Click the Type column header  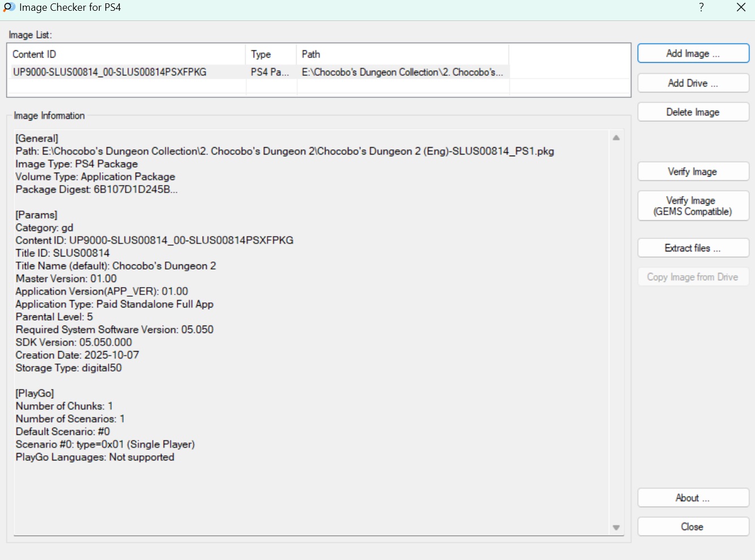click(x=271, y=54)
